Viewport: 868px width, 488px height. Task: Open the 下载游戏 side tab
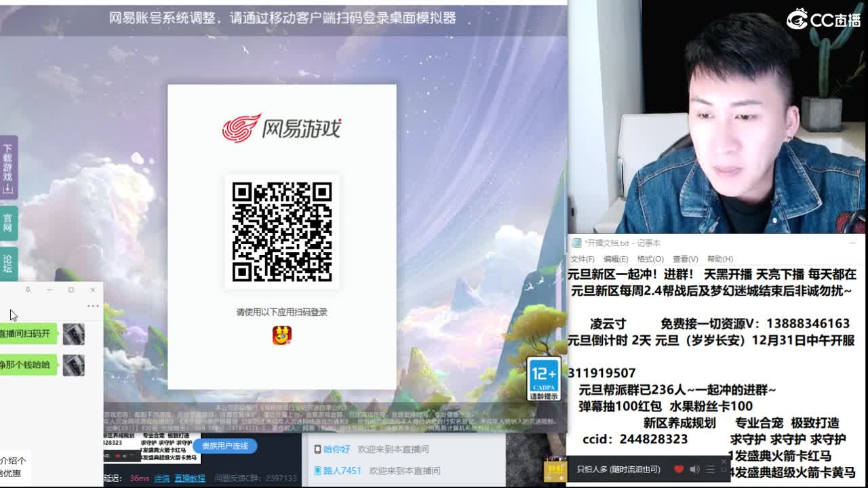point(8,166)
